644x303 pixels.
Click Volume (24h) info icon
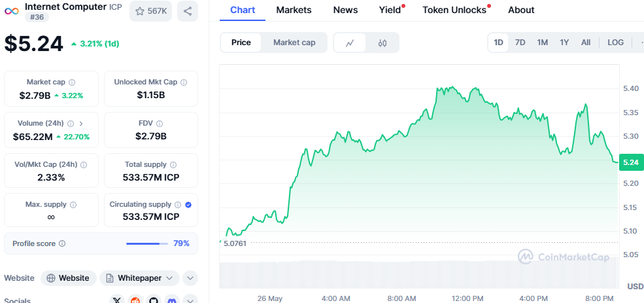click(x=71, y=123)
